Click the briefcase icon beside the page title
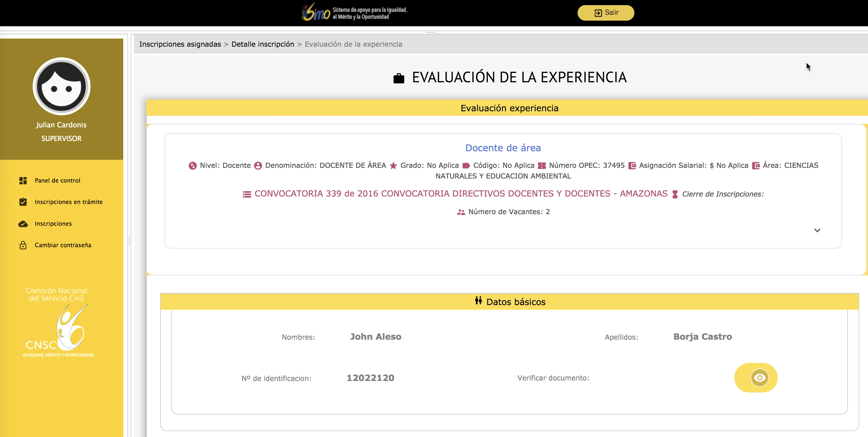868x437 pixels. coord(399,78)
